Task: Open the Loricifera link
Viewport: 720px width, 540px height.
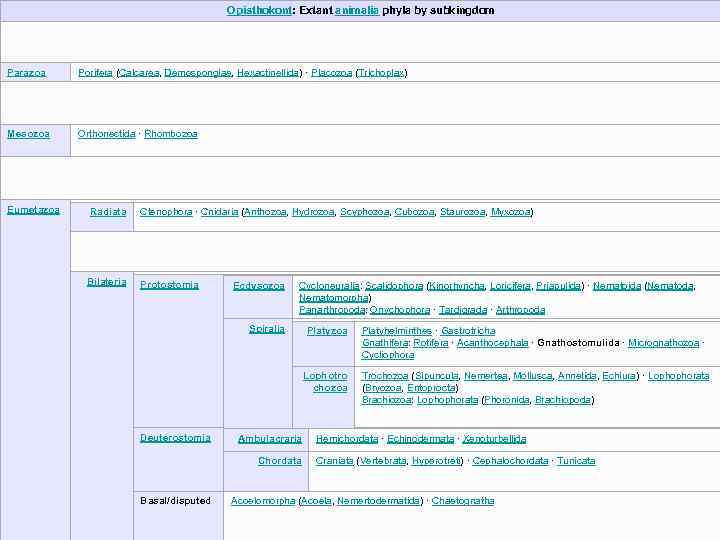Action: click(x=510, y=286)
